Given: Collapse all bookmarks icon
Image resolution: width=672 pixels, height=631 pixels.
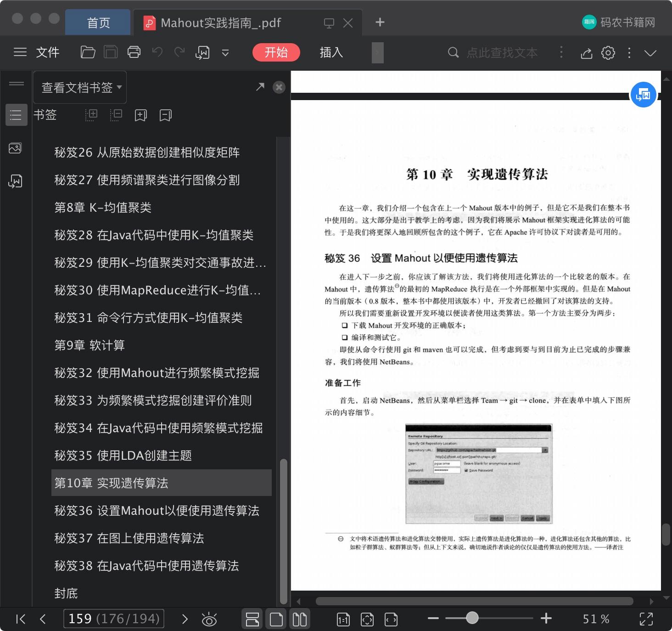Looking at the screenshot, I should (x=116, y=115).
